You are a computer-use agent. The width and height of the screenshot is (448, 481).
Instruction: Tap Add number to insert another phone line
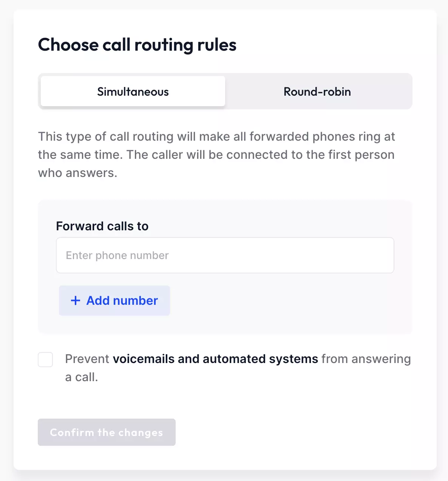(x=114, y=301)
